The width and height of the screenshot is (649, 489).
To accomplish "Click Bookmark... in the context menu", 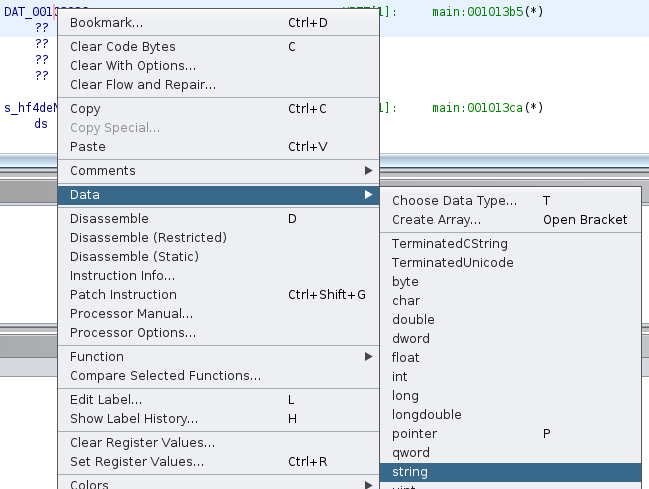I will (107, 22).
